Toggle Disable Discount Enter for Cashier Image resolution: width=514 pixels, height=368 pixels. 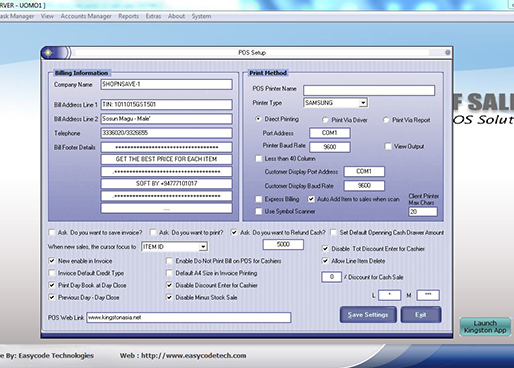169,285
